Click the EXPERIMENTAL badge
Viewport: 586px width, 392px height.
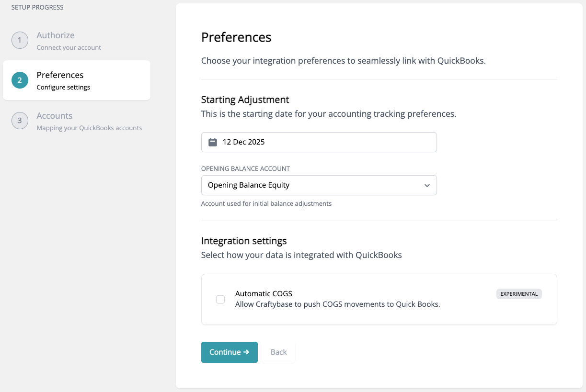point(519,294)
